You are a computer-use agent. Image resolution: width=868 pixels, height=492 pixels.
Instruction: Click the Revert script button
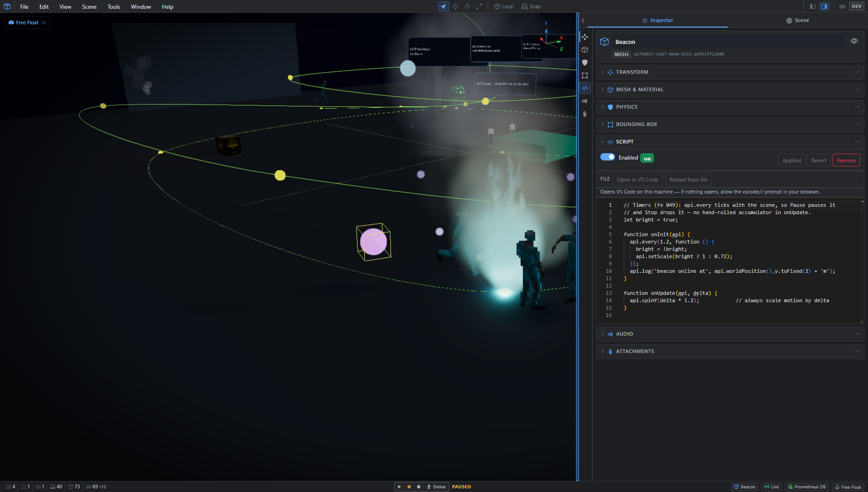coord(819,160)
